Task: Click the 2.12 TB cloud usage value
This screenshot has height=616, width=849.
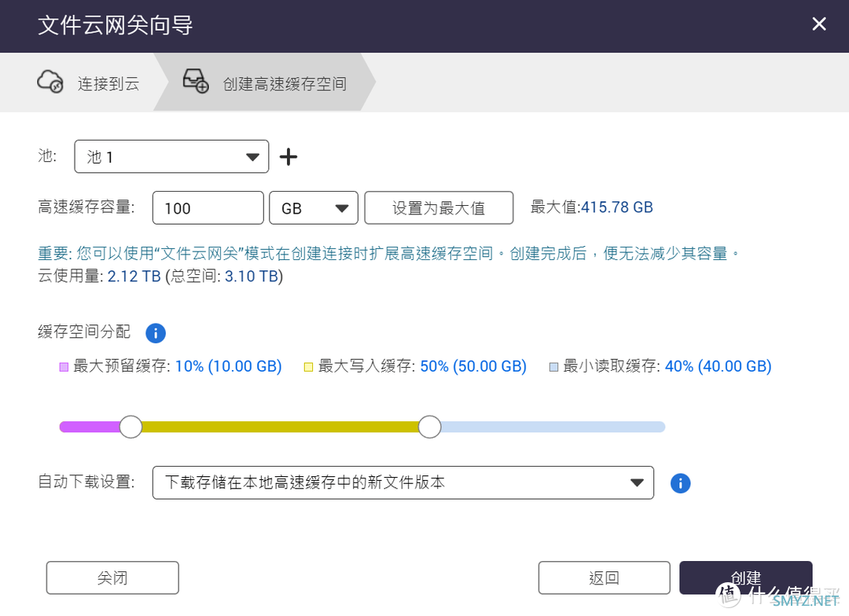Action: pyautogui.click(x=134, y=276)
